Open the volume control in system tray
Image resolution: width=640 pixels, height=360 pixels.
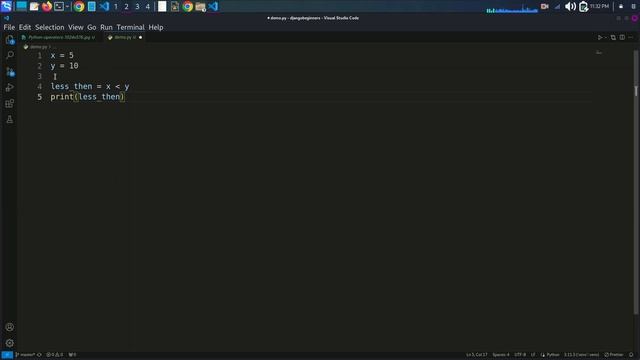click(570, 6)
